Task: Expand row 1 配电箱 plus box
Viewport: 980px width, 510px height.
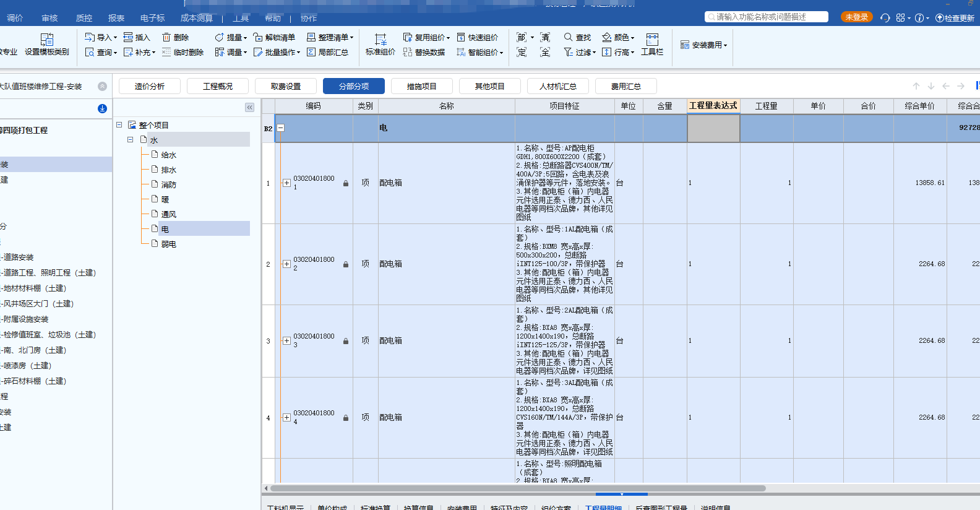Action: click(x=286, y=183)
